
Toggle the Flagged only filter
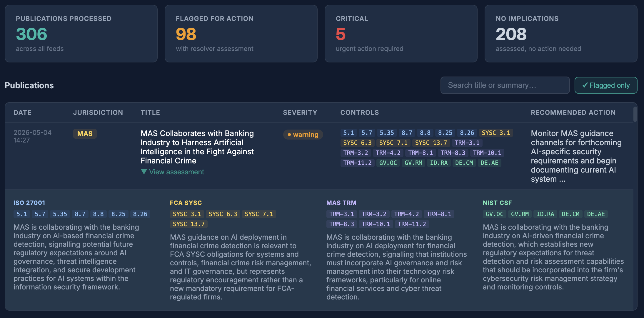[x=606, y=85]
